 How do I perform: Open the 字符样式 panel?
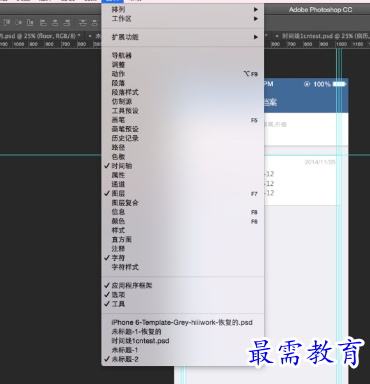[x=183, y=267]
